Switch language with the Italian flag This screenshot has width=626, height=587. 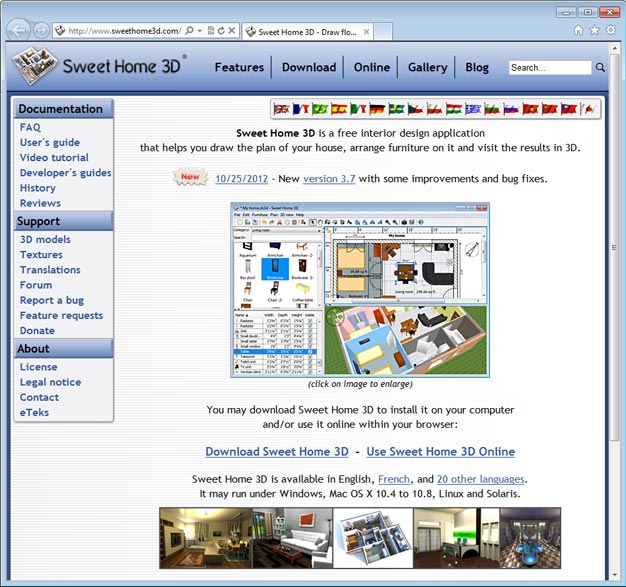click(358, 109)
